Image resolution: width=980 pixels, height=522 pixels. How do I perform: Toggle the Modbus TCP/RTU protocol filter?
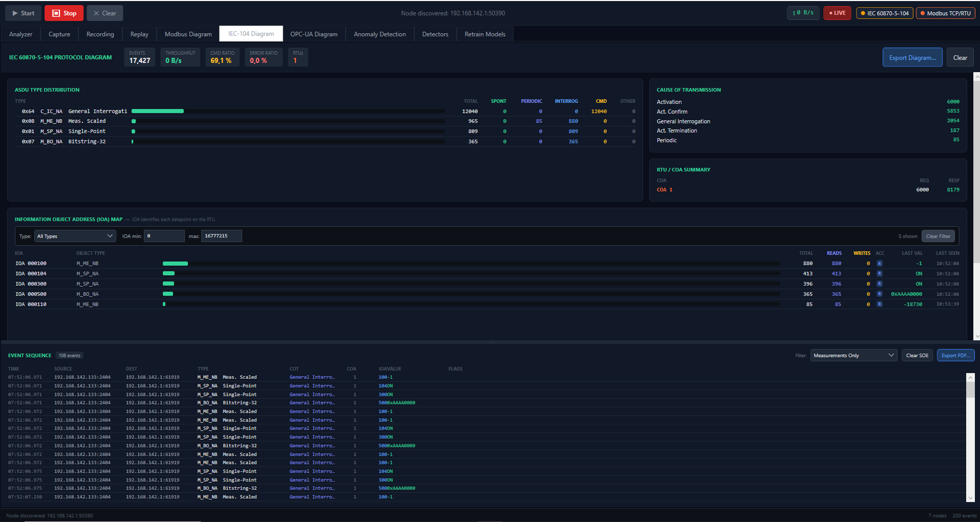(945, 13)
